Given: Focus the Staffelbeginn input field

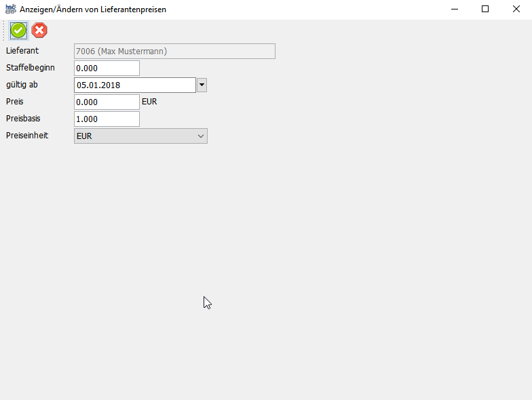Looking at the screenshot, I should tap(107, 68).
